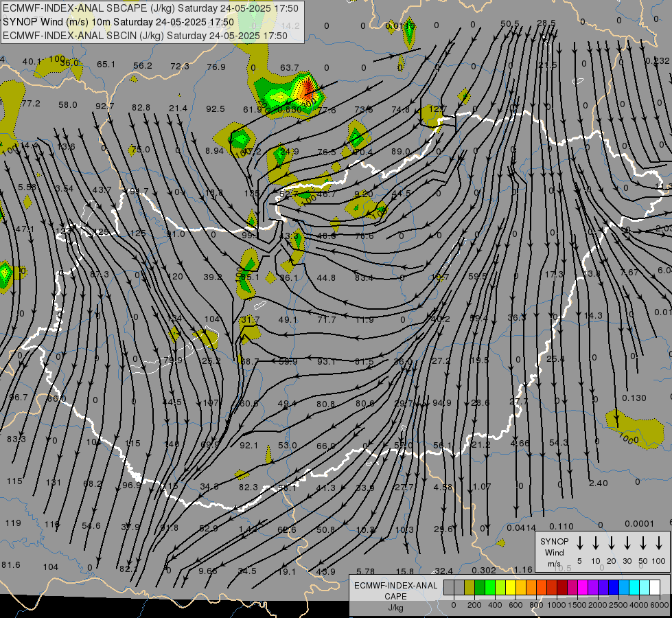
Task: Click the 94.9 value on the map
Action: click(x=442, y=402)
